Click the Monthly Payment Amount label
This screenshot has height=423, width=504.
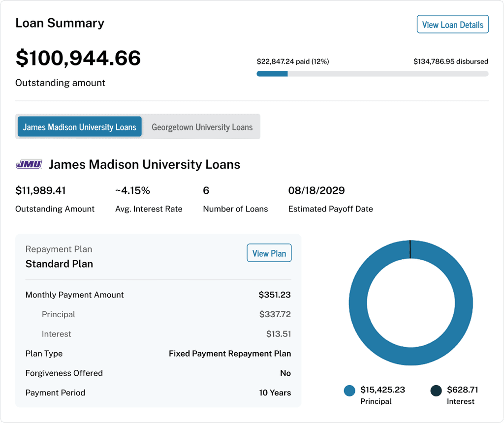(x=75, y=295)
